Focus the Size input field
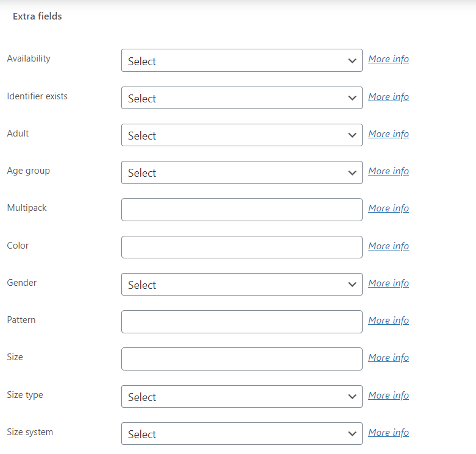Screen dimensions: 476x454 pos(241,359)
